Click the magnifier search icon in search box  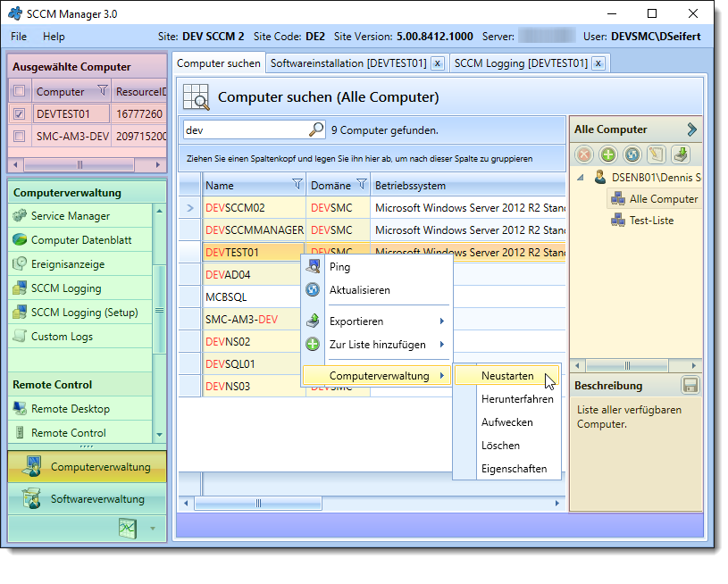point(316,129)
